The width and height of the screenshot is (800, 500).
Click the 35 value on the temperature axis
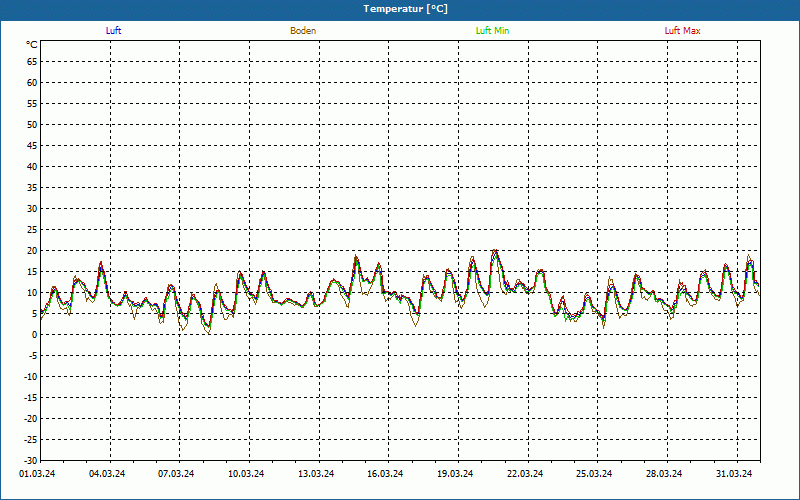coord(32,188)
